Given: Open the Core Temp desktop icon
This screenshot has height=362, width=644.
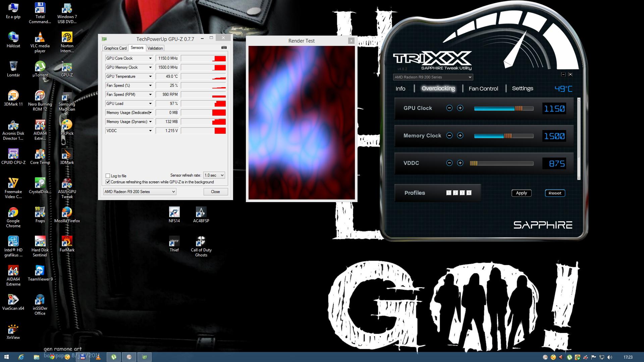Looking at the screenshot, I should [40, 156].
